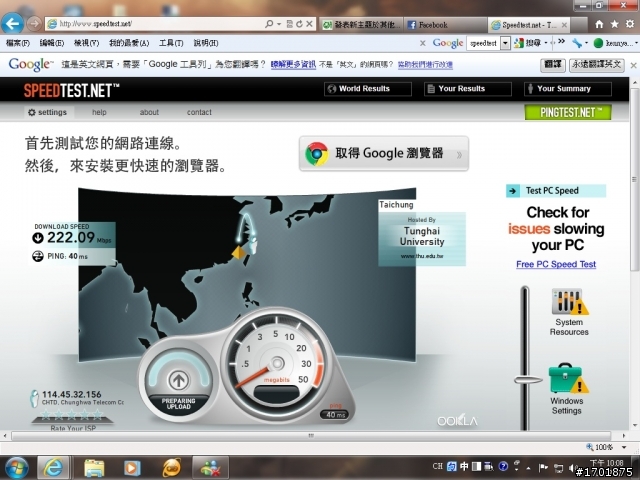640x480 pixels.
Task: Click the page vertical scrollbar
Action: point(634,180)
